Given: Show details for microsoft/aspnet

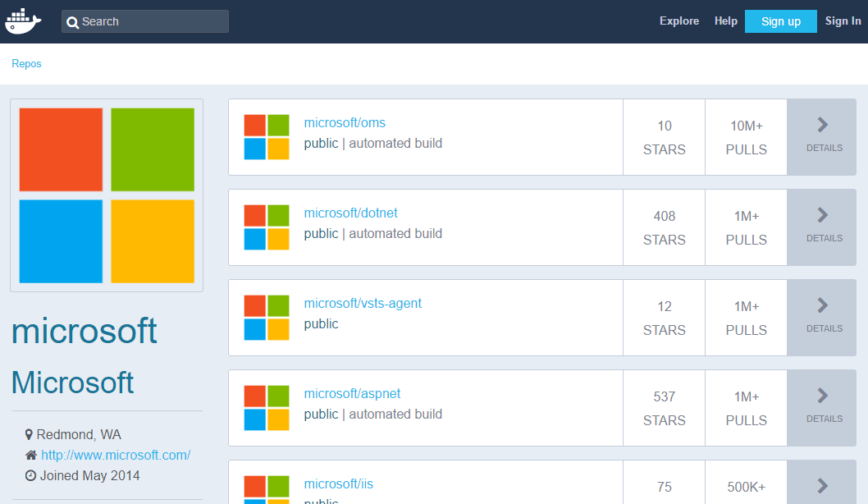Looking at the screenshot, I should (824, 407).
